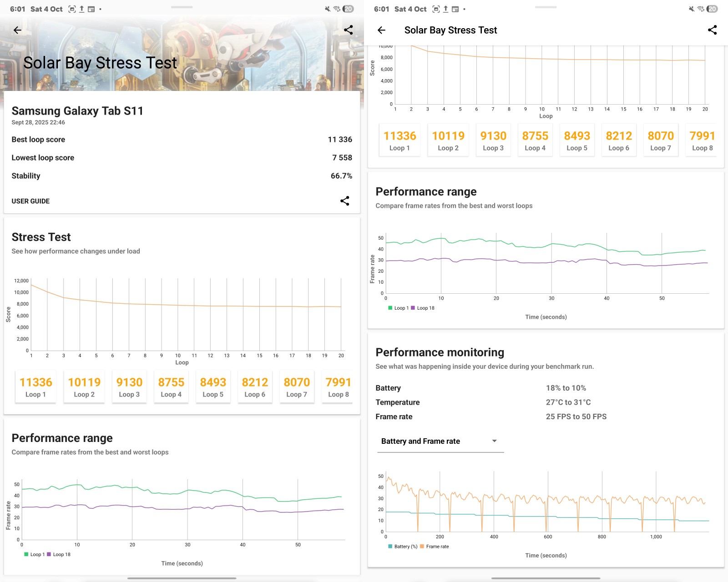The image size is (728, 582).
Task: Tap Wi-Fi icon in right status bar
Action: pyautogui.click(x=701, y=9)
